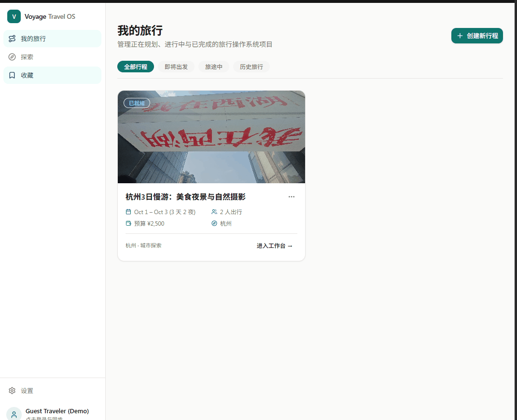Switch to the 历史旅行 tab
Viewport: 517px width, 420px height.
point(251,67)
